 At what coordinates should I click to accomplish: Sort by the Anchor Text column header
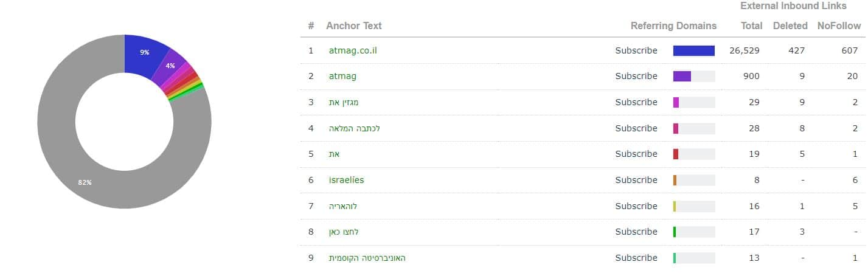pyautogui.click(x=354, y=26)
